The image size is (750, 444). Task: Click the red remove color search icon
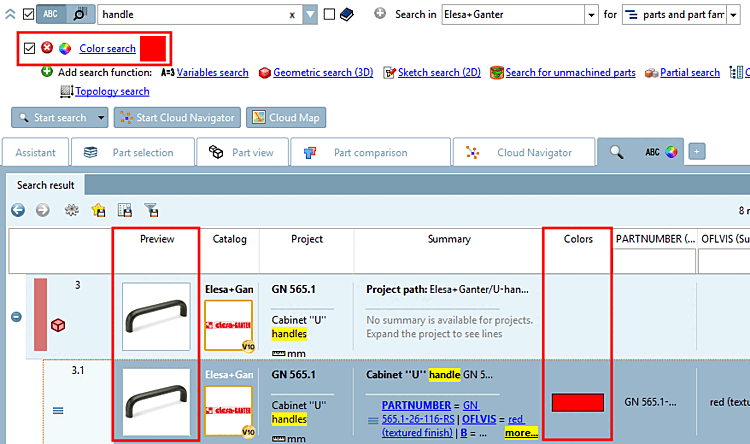(x=47, y=48)
